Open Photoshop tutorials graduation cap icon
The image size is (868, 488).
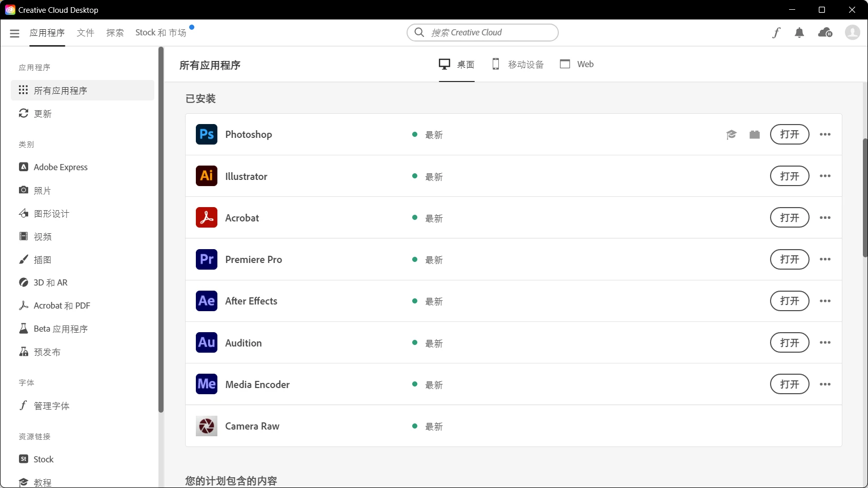(732, 134)
